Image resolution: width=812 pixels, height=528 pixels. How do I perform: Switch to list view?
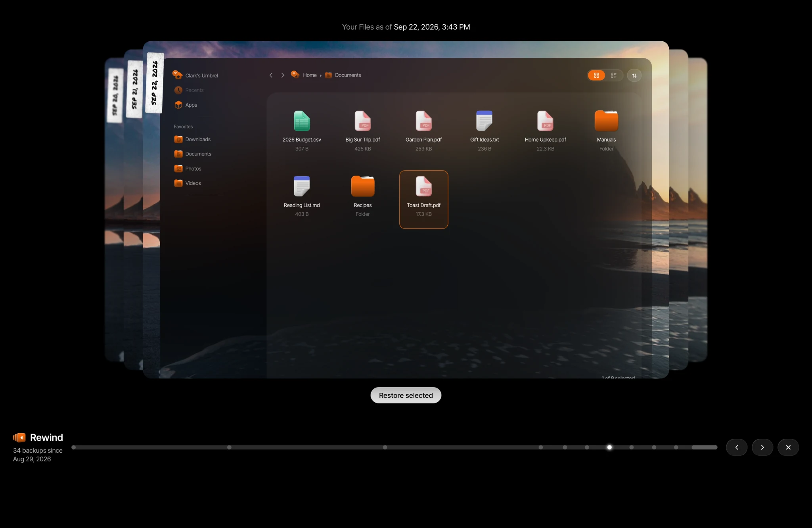click(613, 75)
